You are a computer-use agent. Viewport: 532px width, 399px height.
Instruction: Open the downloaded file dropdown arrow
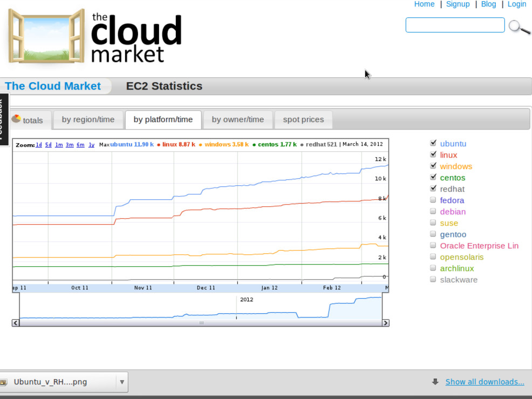(122, 382)
